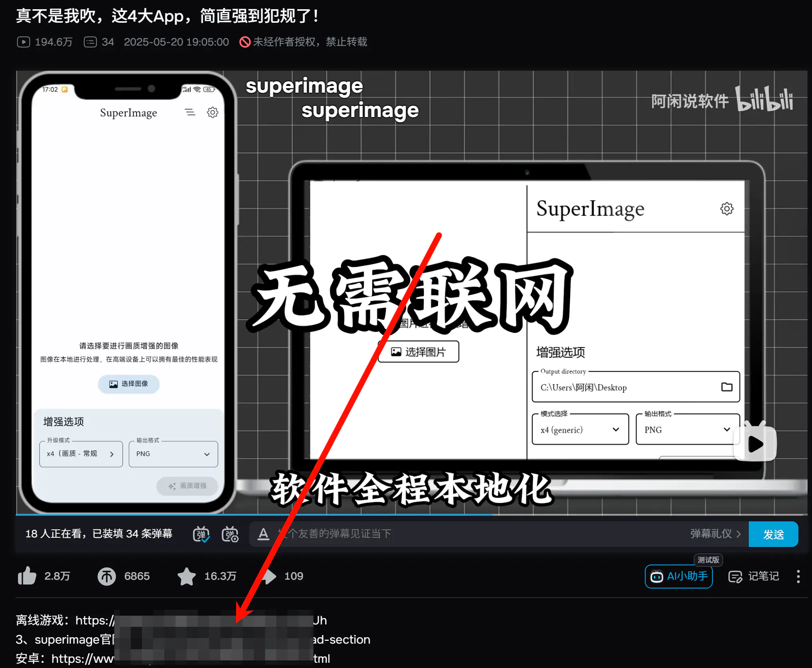Click the superimage官网 link in description
The image size is (812, 668).
[x=193, y=639]
